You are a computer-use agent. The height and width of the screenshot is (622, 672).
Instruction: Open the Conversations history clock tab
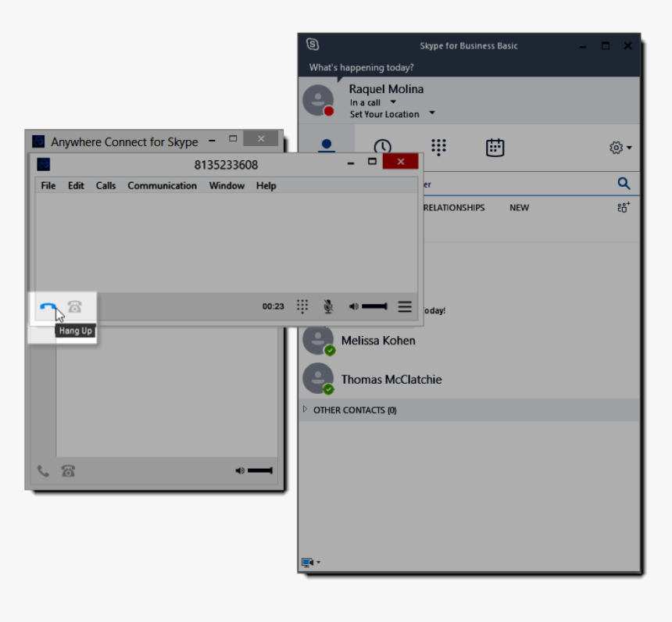coord(382,146)
